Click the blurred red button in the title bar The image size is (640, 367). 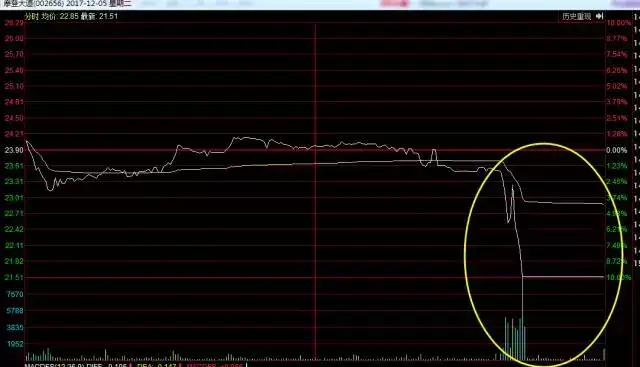[394, 4]
